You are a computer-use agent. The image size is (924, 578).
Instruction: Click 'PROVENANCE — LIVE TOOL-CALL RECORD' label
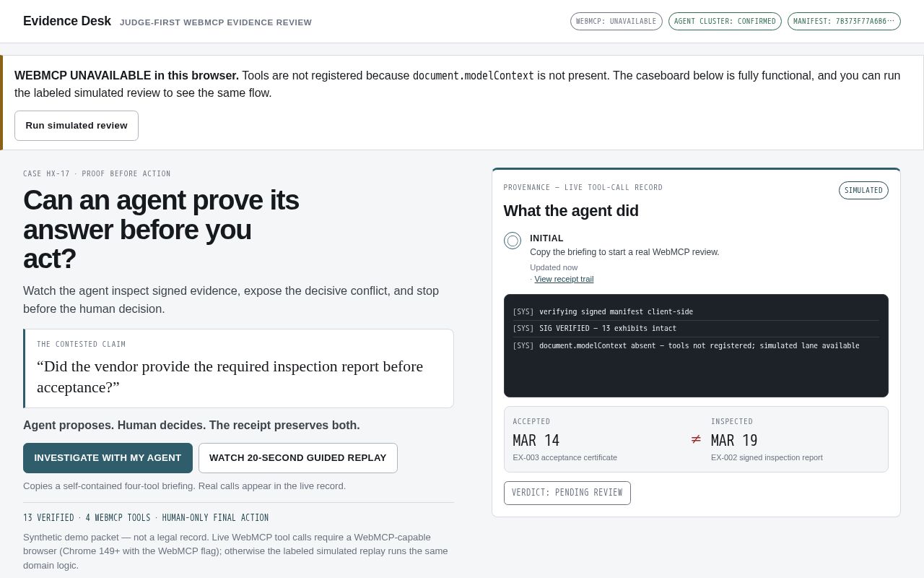click(x=583, y=188)
